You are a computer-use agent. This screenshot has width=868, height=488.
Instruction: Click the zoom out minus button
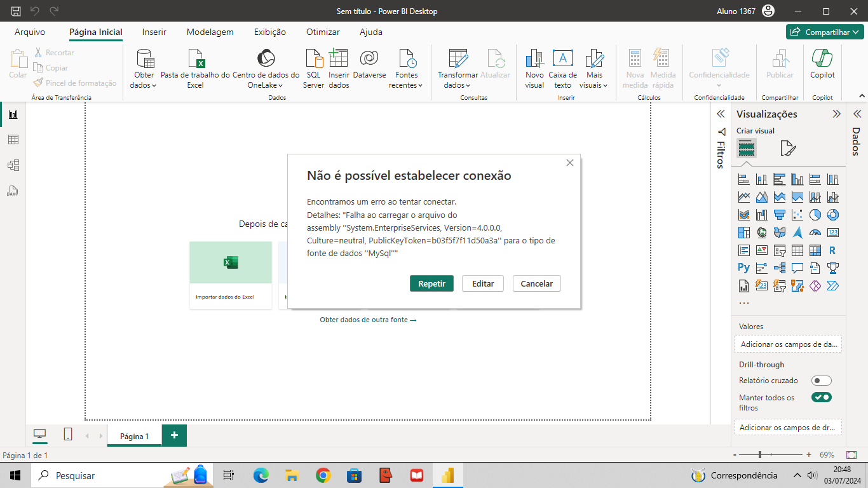(735, 455)
